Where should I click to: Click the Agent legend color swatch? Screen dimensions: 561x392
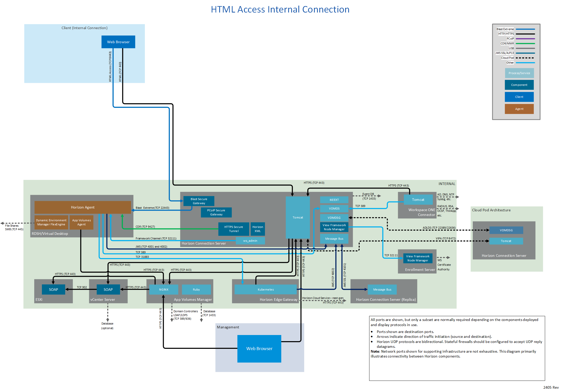point(519,109)
